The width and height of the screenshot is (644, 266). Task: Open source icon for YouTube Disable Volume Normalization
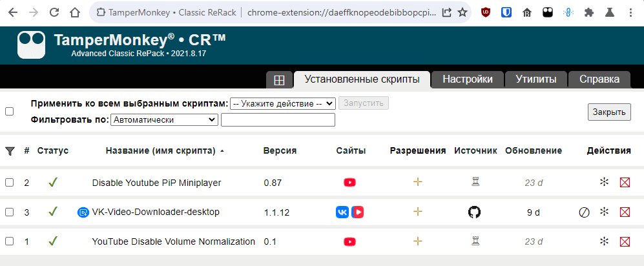(475, 241)
